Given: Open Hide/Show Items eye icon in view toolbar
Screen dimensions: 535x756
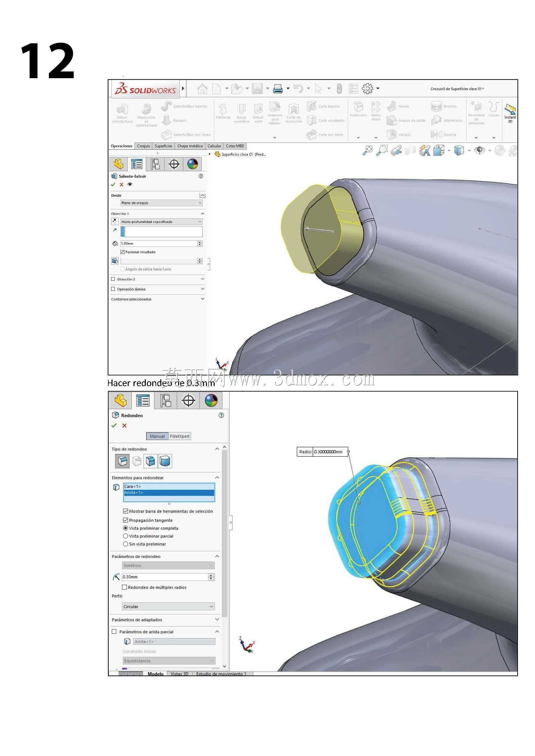Looking at the screenshot, I should pyautogui.click(x=480, y=151).
